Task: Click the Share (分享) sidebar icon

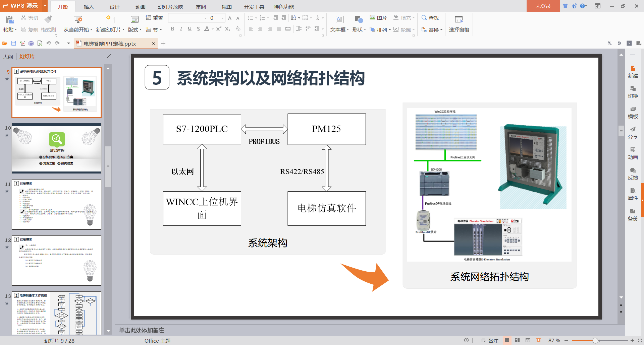Action: (633, 133)
